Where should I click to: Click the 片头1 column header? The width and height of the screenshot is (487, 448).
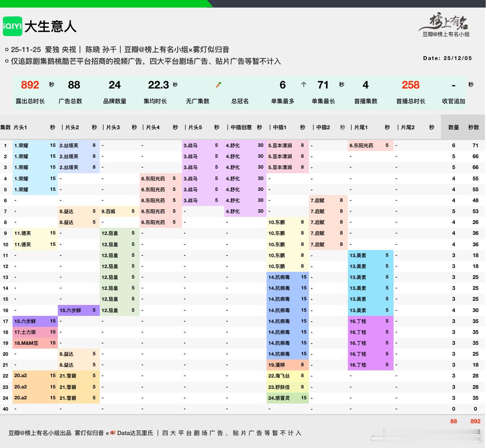point(20,127)
